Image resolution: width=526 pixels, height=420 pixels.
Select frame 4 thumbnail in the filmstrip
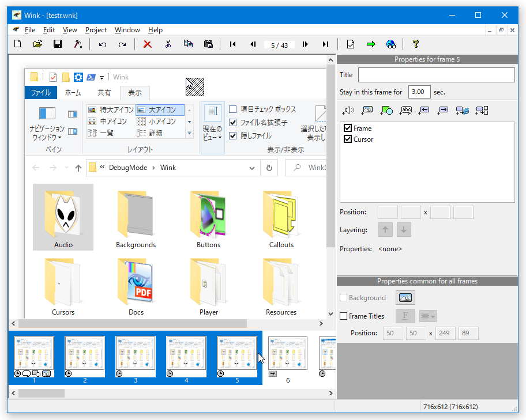[186, 357]
